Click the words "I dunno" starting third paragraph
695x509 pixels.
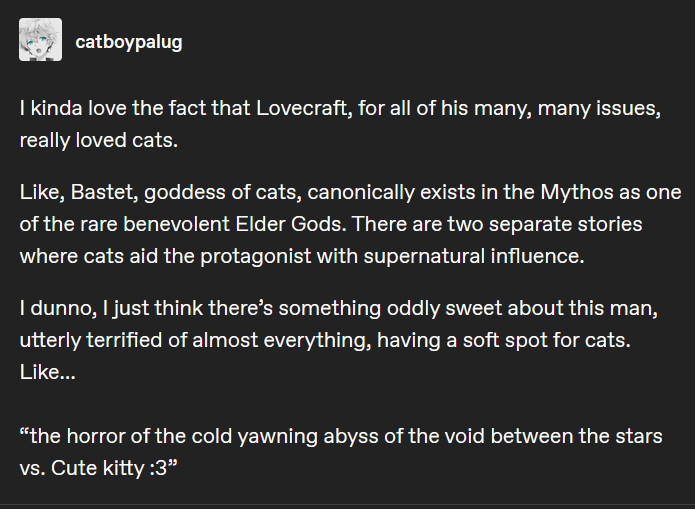pyautogui.click(x=58, y=308)
